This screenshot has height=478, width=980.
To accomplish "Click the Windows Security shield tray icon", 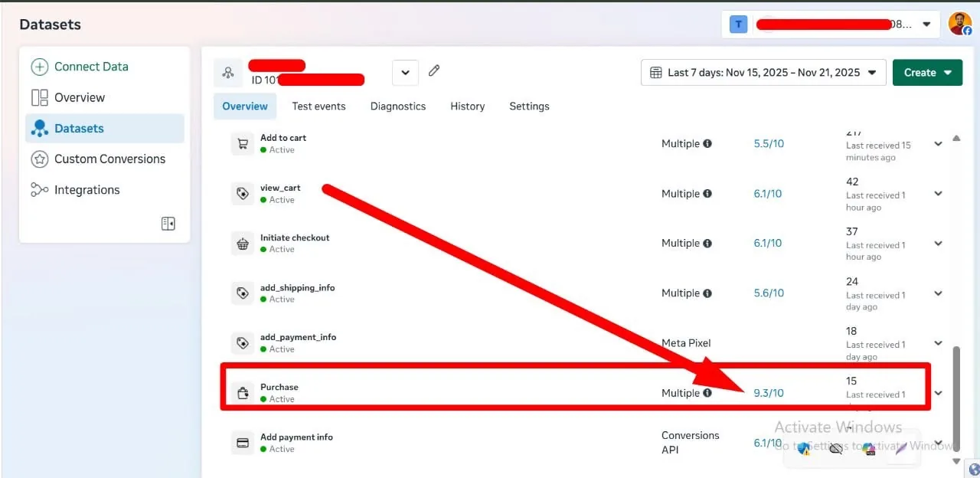I will tap(804, 448).
